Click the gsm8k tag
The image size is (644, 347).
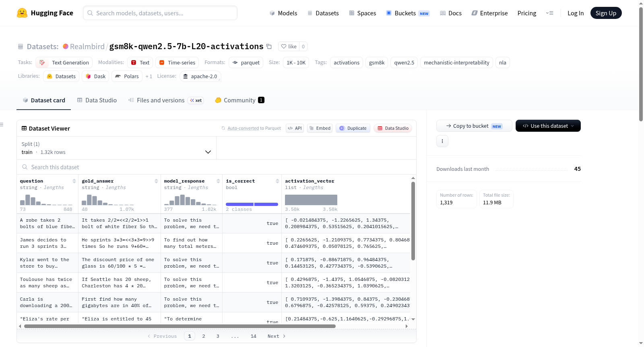coord(377,62)
